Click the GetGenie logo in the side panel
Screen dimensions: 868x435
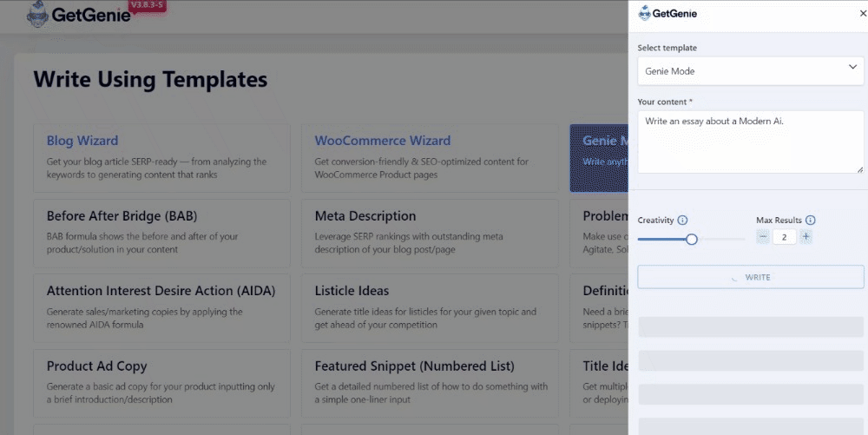tap(667, 13)
